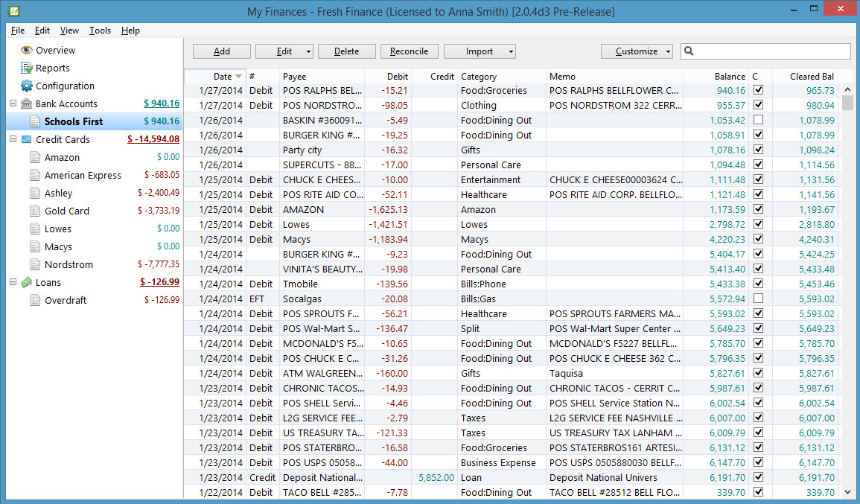Click the Reconcile button
The height and width of the screenshot is (504, 860).
pos(410,51)
